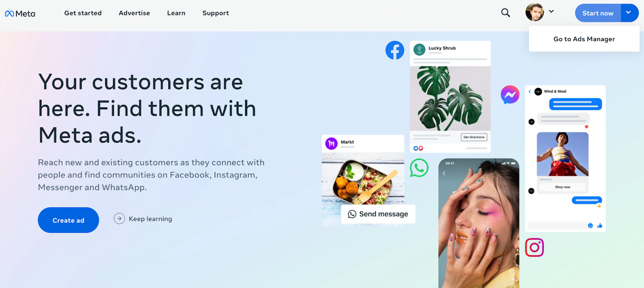Expand the profile account chevron
Viewport: 644px width, 288px height.
tap(551, 11)
